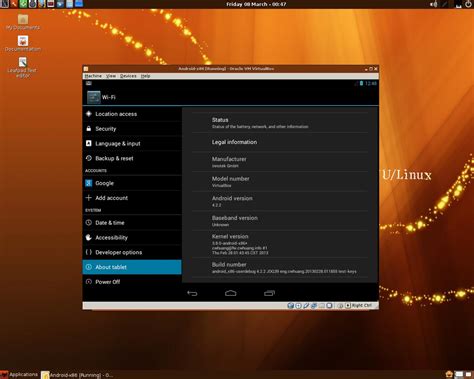The height and width of the screenshot is (379, 474).
Task: Tap Add account in the sidebar
Action: coord(132,198)
